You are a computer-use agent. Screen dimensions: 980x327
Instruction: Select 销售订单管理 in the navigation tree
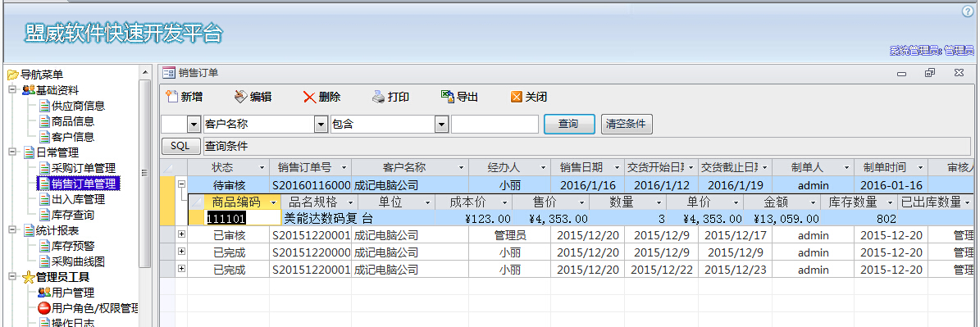tap(83, 184)
